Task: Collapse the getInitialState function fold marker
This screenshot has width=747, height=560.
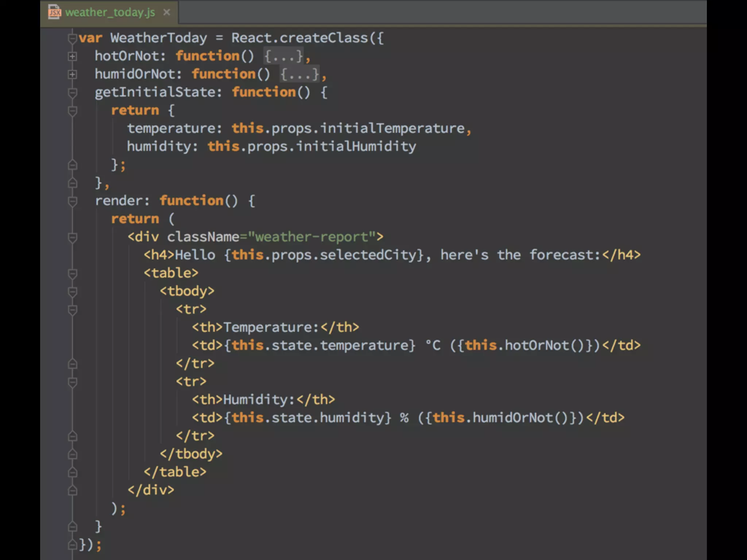Action: tap(73, 93)
